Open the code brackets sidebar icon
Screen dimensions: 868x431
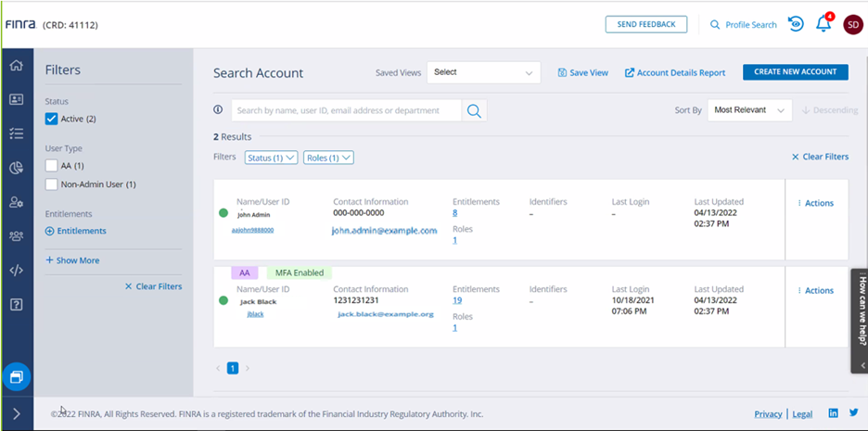pyautogui.click(x=16, y=270)
